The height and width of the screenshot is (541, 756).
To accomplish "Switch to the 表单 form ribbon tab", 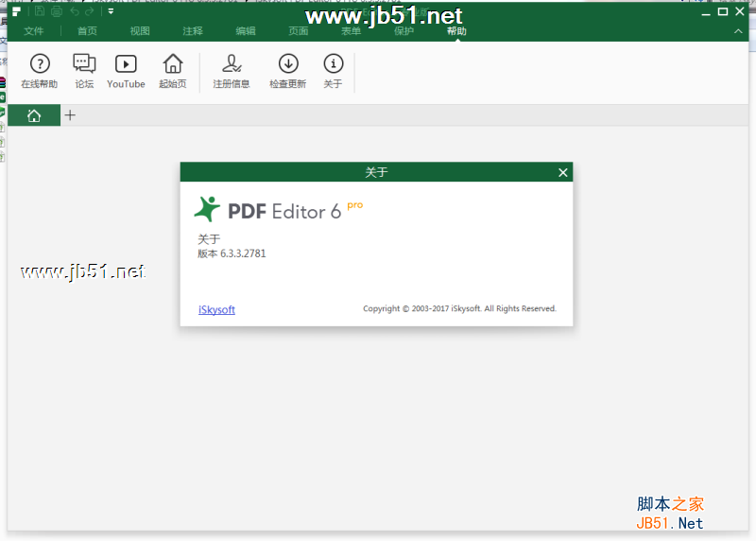I will (x=351, y=31).
